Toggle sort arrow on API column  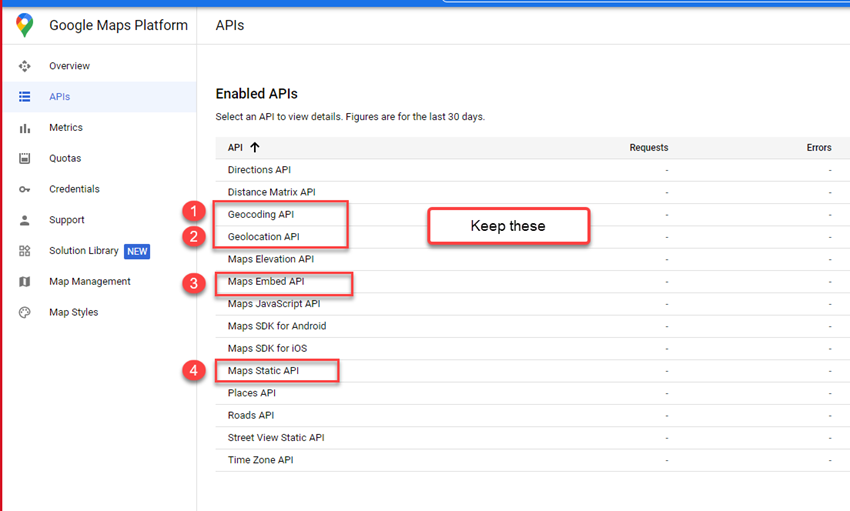255,147
